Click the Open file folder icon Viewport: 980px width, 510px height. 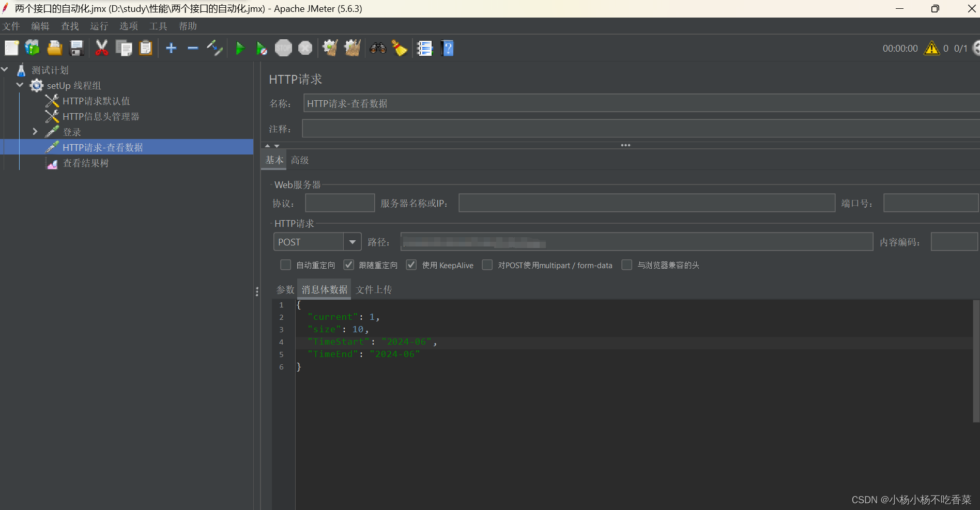[x=54, y=48]
